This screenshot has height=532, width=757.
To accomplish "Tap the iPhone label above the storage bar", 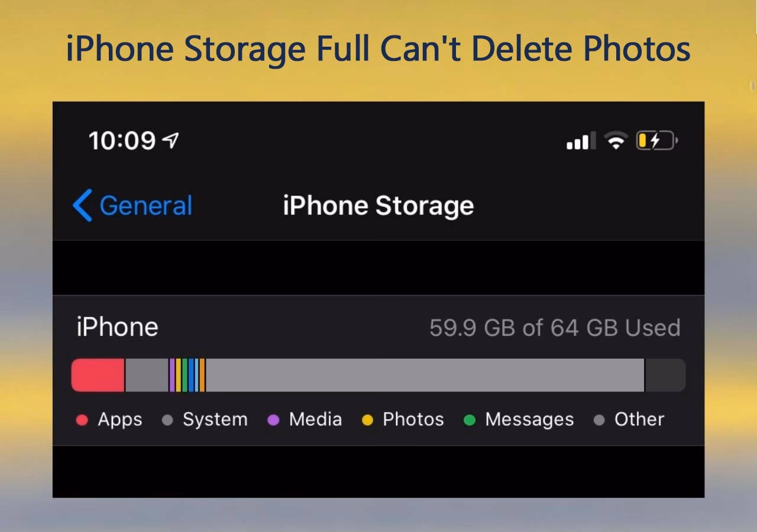I will (117, 326).
